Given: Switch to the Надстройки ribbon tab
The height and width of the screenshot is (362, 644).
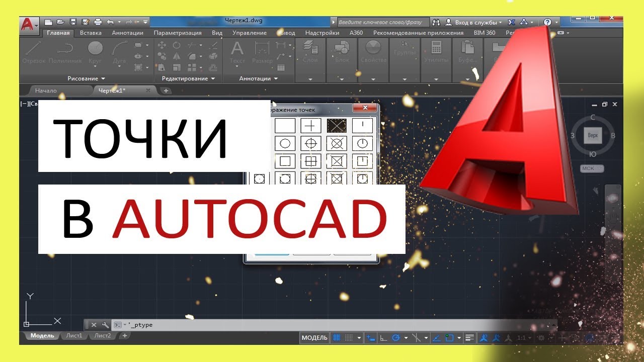Looking at the screenshot, I should coord(322,33).
